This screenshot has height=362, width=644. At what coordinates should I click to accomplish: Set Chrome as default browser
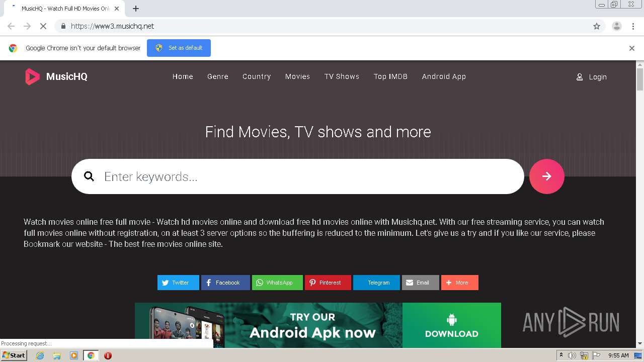point(179,48)
